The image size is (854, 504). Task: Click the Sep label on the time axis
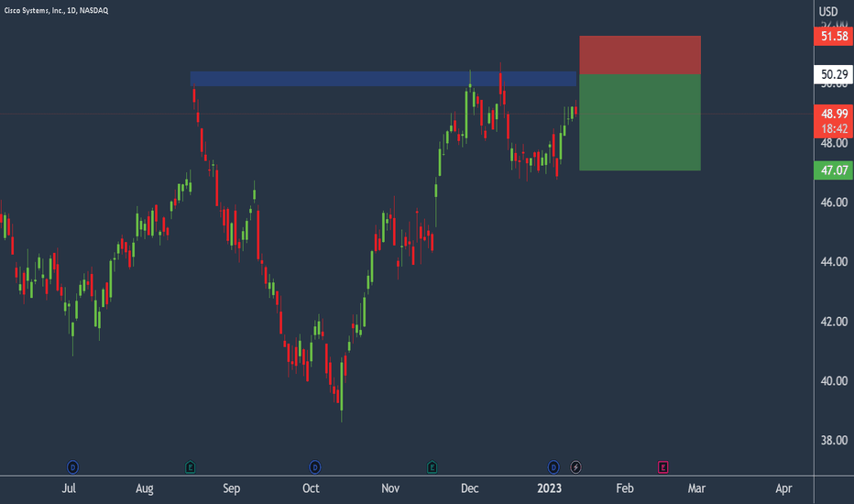coord(232,488)
